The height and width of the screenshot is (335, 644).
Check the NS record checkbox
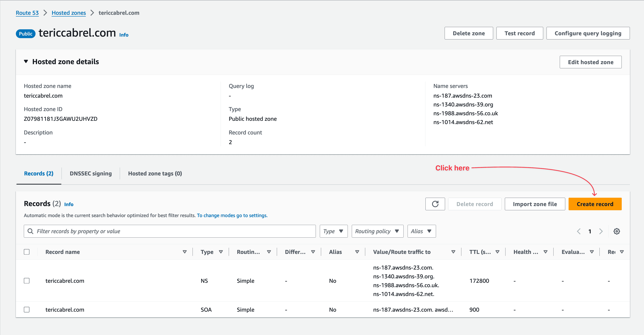click(27, 281)
